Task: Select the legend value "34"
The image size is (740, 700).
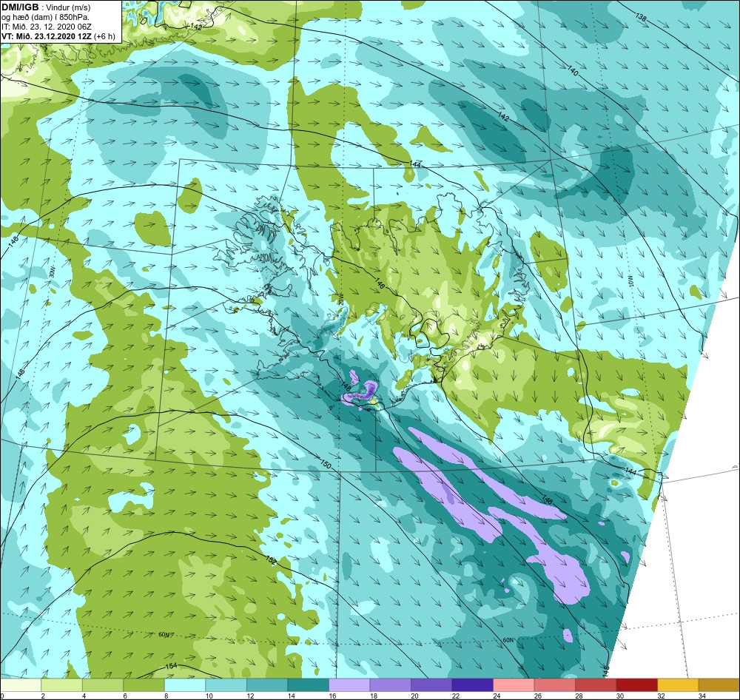Action: pos(702,696)
